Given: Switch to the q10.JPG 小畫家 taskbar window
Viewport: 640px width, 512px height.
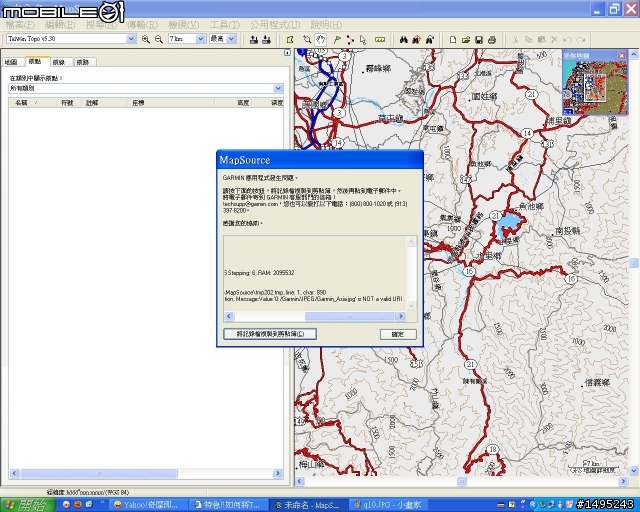Looking at the screenshot, I should 389,505.
